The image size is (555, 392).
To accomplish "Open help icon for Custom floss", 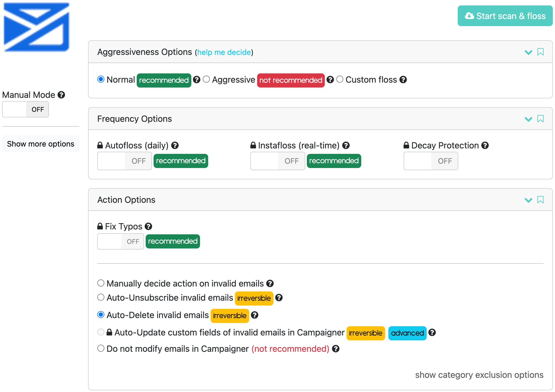I will click(403, 80).
